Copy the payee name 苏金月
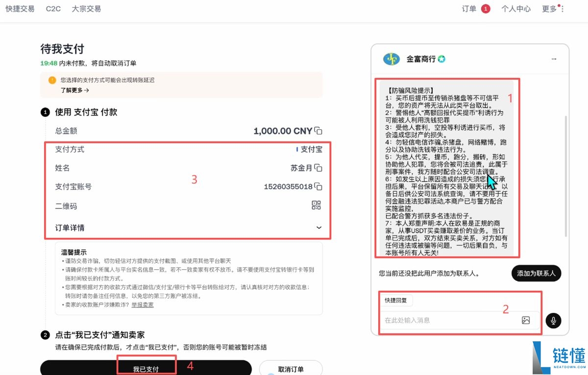The width and height of the screenshot is (588, 375). 318,167
